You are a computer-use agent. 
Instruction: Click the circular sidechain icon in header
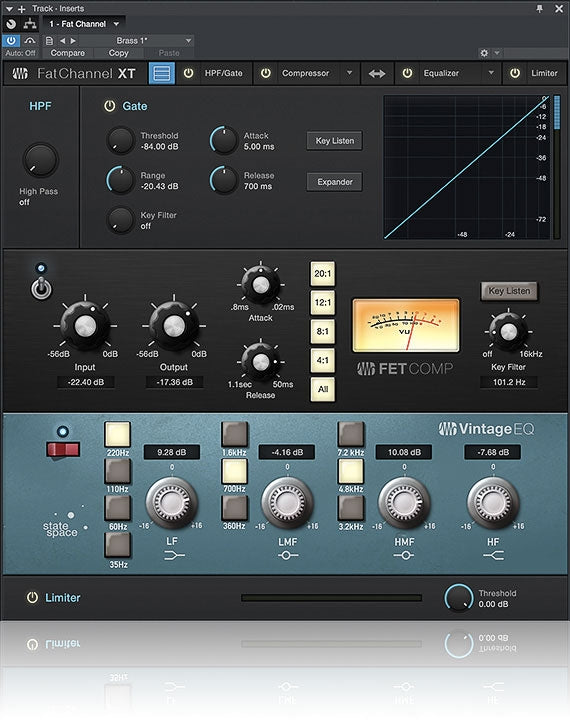point(11,24)
